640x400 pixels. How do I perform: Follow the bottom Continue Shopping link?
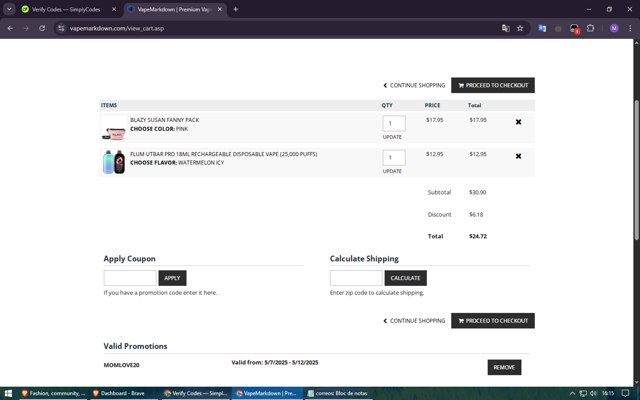[x=414, y=321]
